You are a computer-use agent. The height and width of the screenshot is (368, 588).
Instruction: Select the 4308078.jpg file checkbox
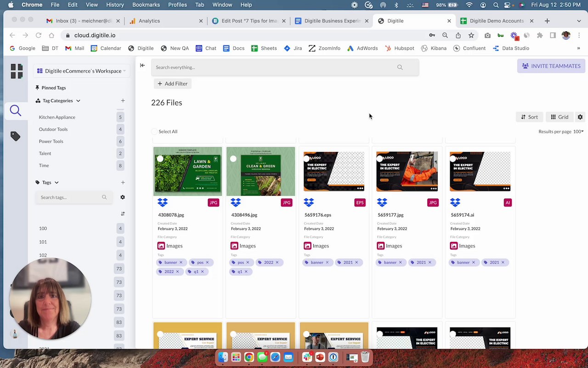click(160, 159)
